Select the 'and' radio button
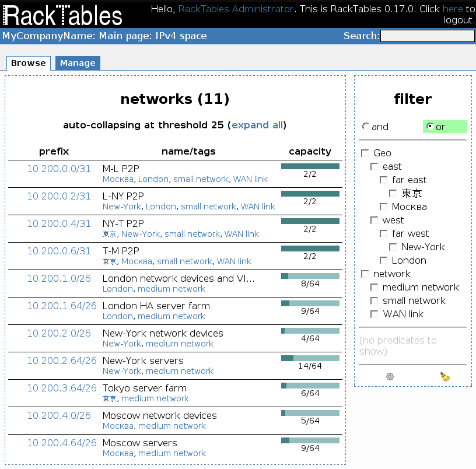This screenshot has height=469, width=476. (x=366, y=126)
